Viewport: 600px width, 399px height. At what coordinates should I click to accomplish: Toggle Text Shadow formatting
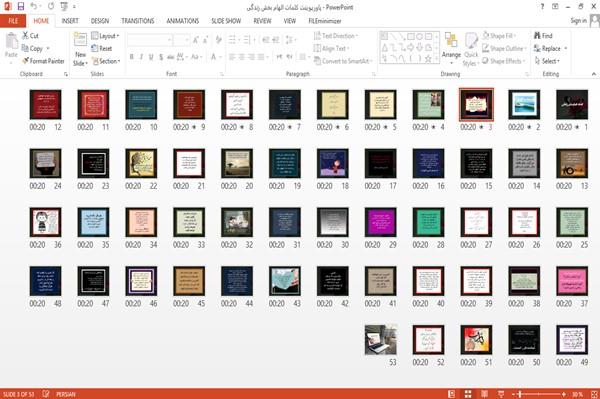pos(161,57)
